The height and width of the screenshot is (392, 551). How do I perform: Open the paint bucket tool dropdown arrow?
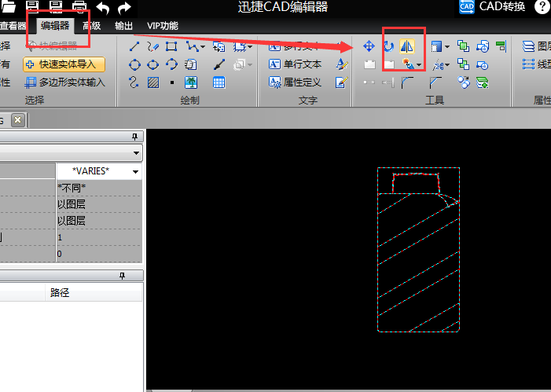(x=419, y=65)
